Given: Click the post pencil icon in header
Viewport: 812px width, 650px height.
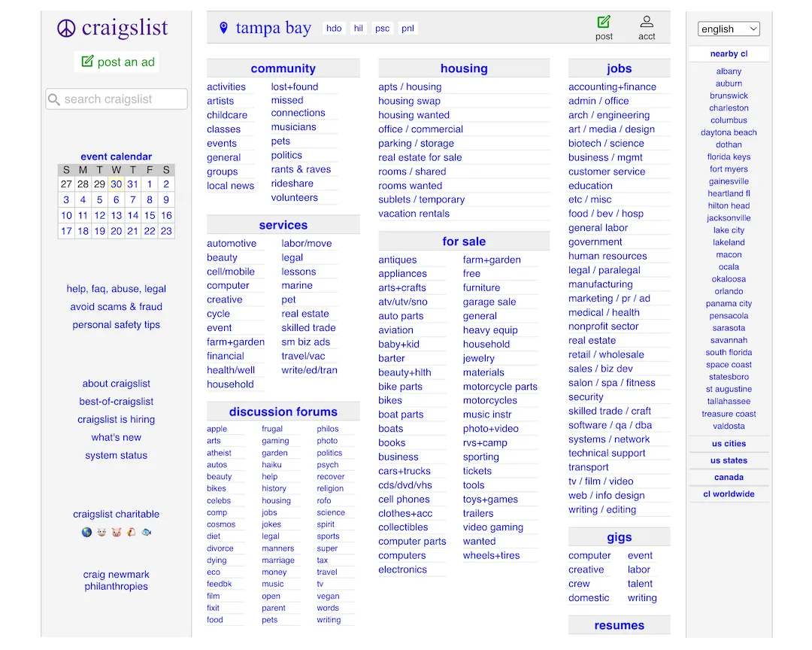Looking at the screenshot, I should 604,22.
